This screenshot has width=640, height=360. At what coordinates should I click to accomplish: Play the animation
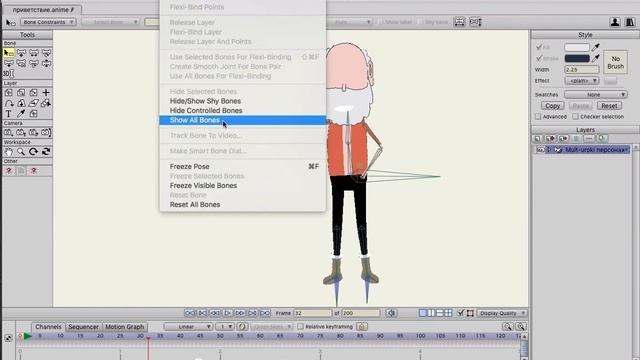point(227,313)
